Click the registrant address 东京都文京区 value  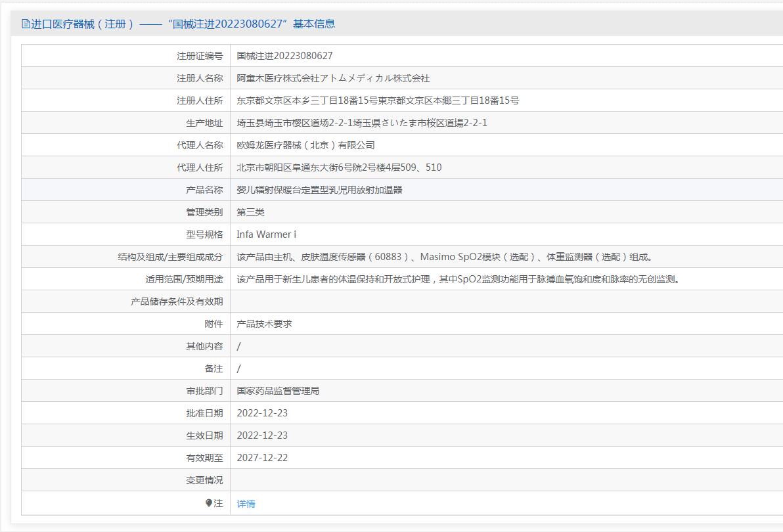coord(378,100)
